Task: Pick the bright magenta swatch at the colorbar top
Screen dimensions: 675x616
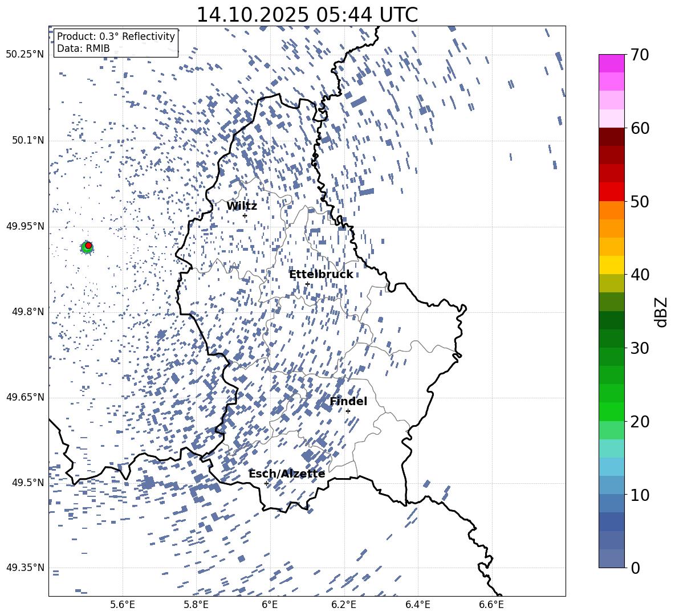Action: [x=612, y=63]
